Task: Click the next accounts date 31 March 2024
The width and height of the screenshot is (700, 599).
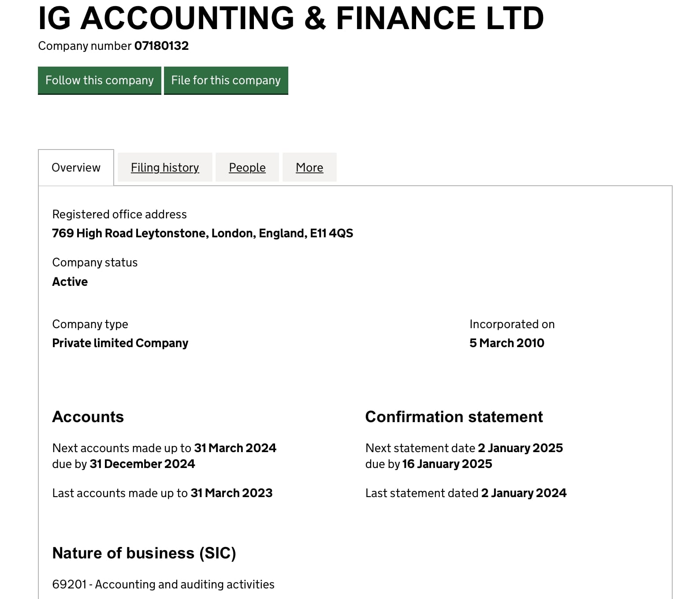Action: tap(235, 448)
